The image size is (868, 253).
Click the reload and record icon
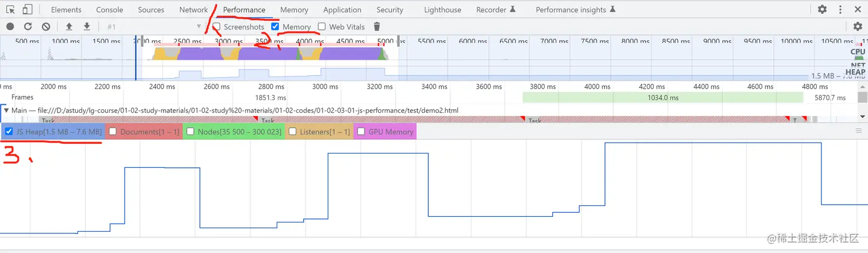click(28, 26)
